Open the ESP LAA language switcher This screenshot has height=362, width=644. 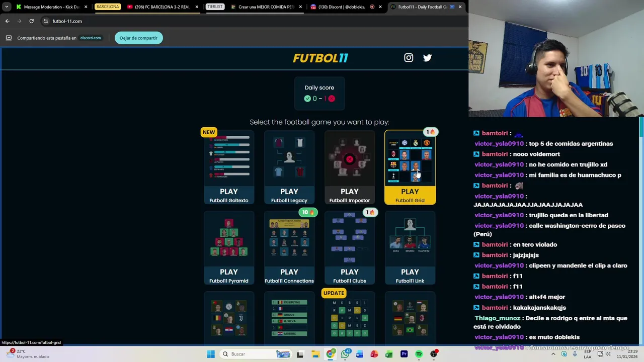click(x=588, y=354)
